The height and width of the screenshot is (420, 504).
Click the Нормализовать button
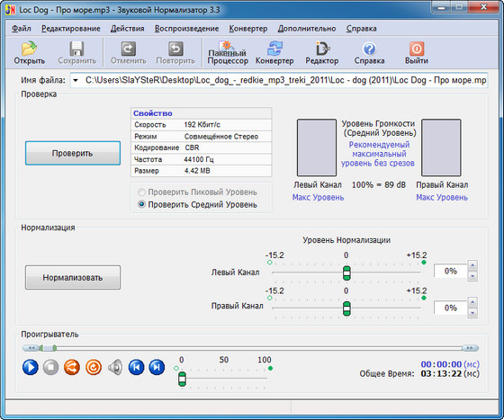(73, 277)
